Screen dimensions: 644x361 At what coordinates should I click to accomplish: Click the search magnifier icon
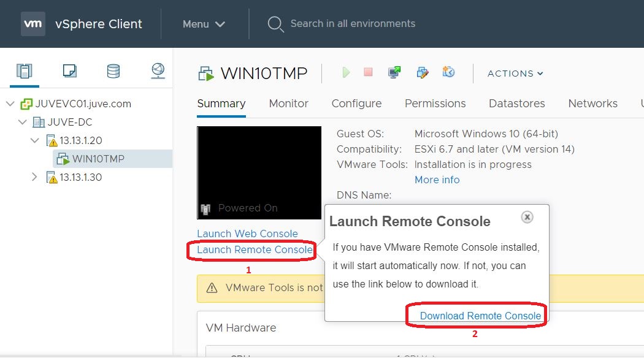tap(275, 24)
